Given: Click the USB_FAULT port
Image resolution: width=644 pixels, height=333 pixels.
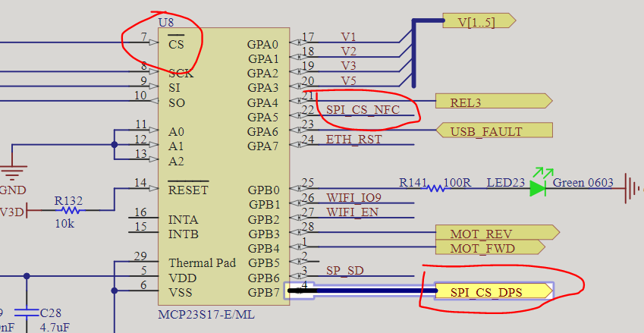Looking at the screenshot, I should coord(494,130).
